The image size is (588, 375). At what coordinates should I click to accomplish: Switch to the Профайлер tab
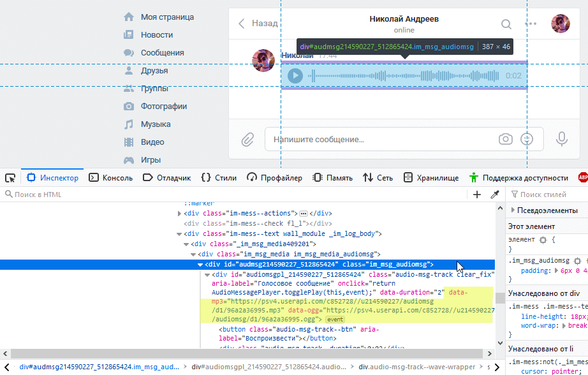[x=274, y=178]
